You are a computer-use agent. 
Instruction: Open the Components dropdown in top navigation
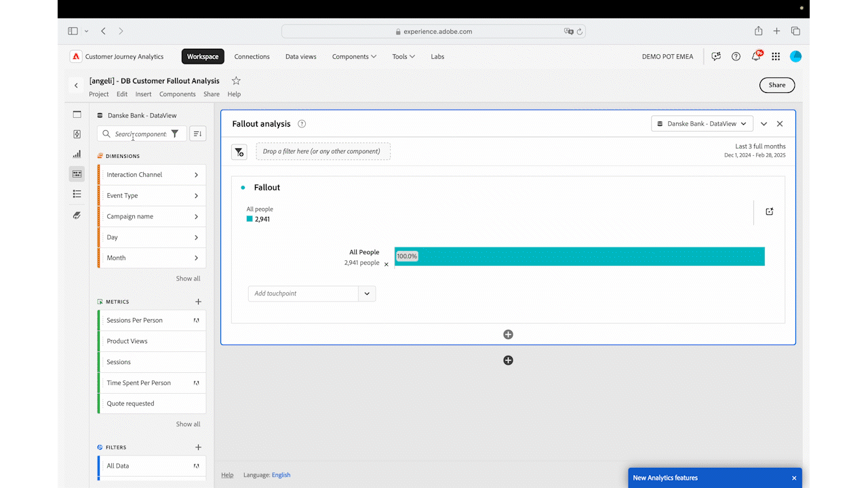[x=355, y=57]
